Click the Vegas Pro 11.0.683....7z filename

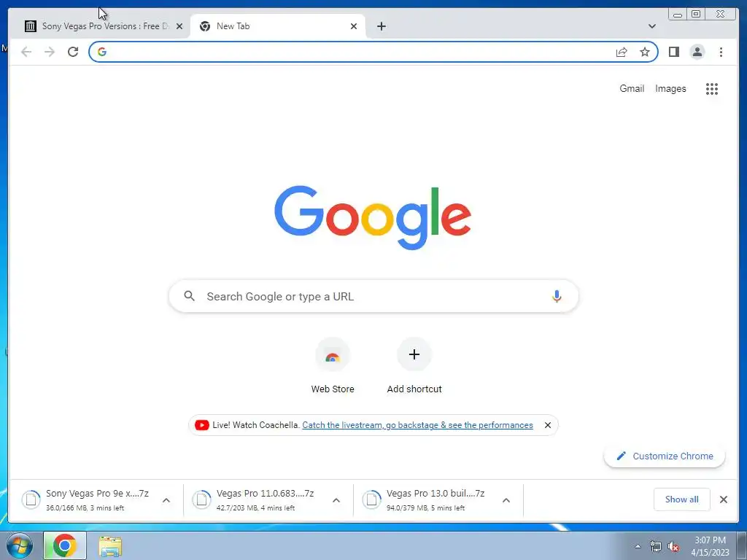(265, 494)
